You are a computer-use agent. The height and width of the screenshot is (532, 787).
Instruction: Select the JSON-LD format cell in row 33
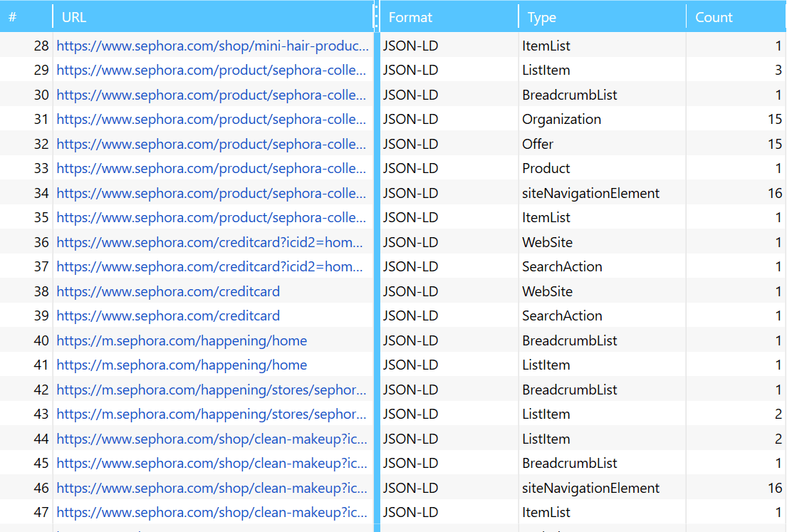pyautogui.click(x=449, y=169)
